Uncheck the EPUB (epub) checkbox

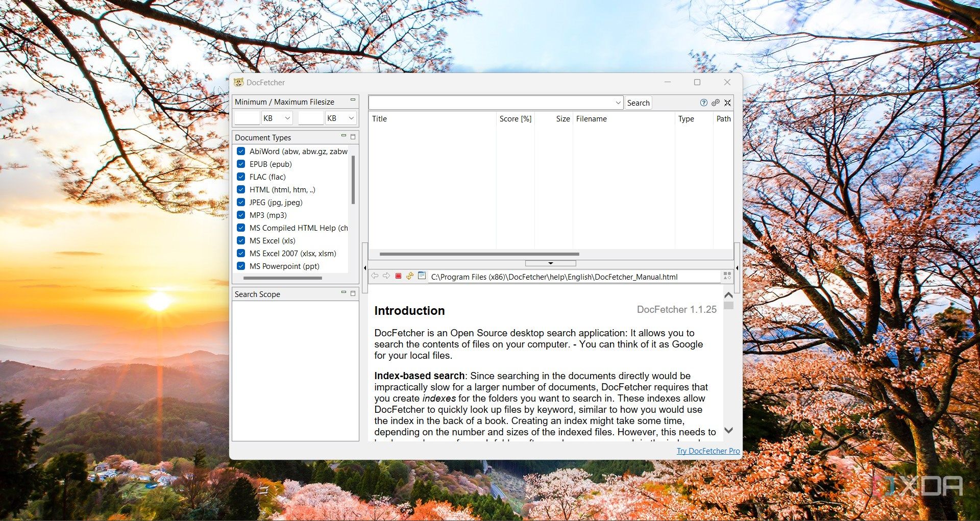coord(241,164)
